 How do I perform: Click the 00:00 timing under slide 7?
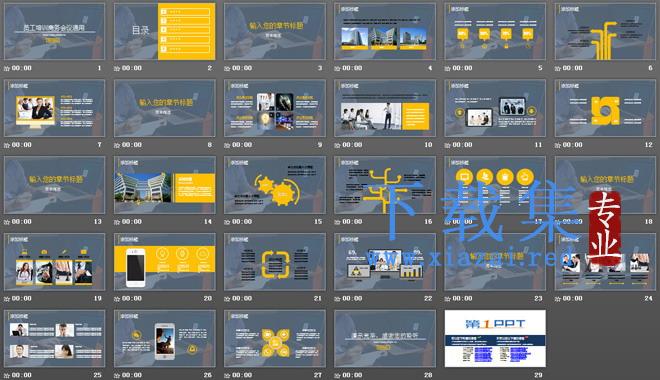[x=21, y=145]
